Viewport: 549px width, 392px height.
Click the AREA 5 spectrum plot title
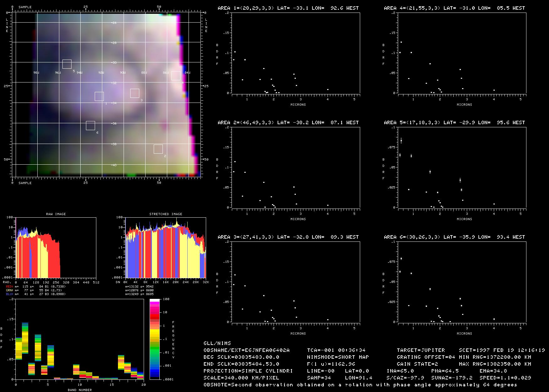pyautogui.click(x=454, y=123)
